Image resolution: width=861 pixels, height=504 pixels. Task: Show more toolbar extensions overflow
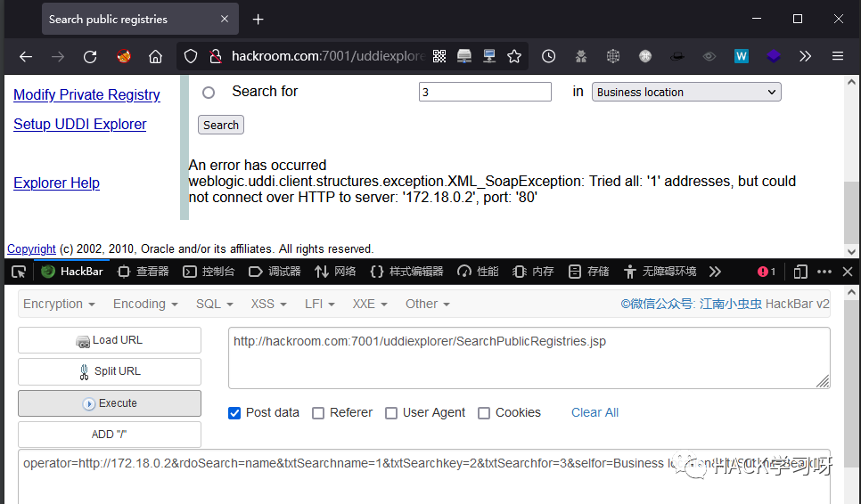pyautogui.click(x=805, y=56)
